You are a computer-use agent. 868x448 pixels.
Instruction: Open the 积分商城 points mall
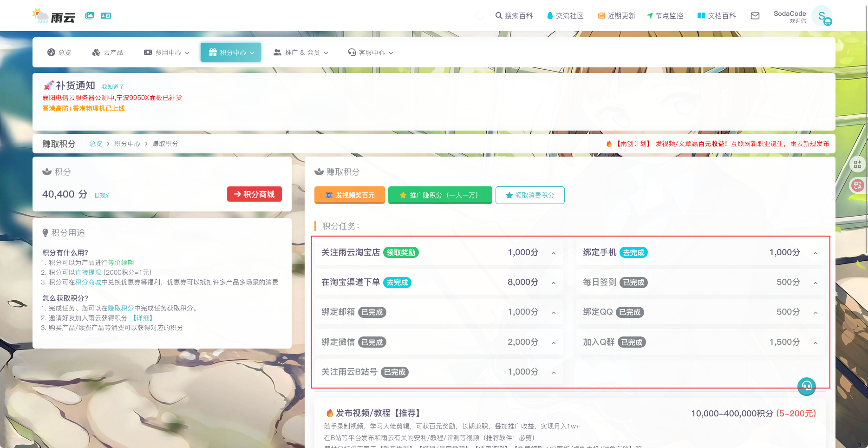coord(255,194)
